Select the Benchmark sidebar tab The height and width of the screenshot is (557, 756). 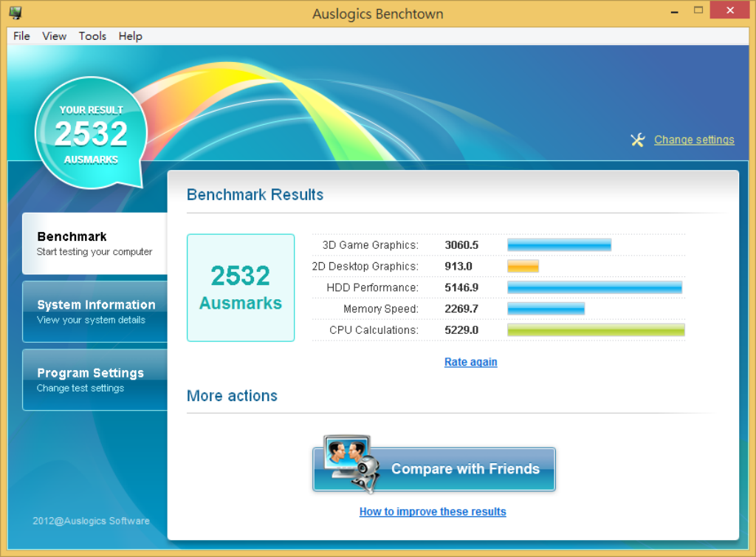point(95,244)
